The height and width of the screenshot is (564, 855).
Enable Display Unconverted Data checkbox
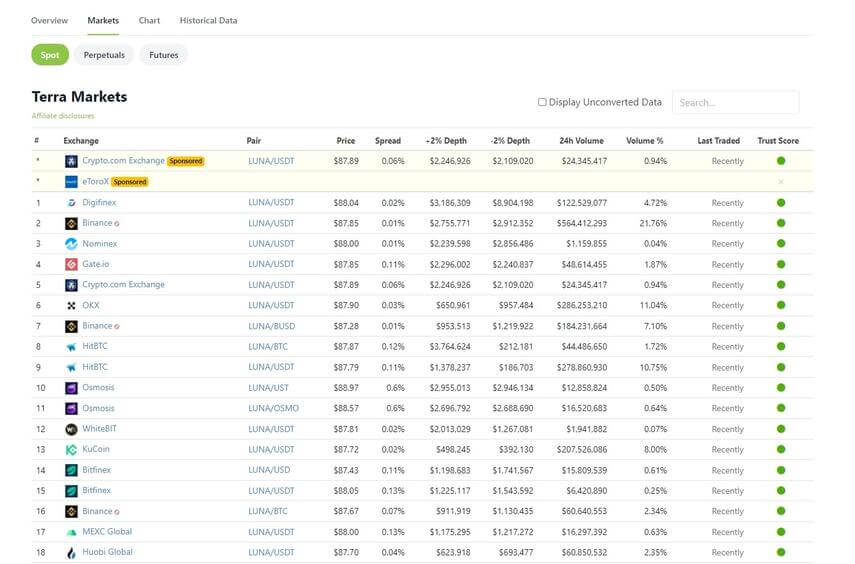point(542,102)
